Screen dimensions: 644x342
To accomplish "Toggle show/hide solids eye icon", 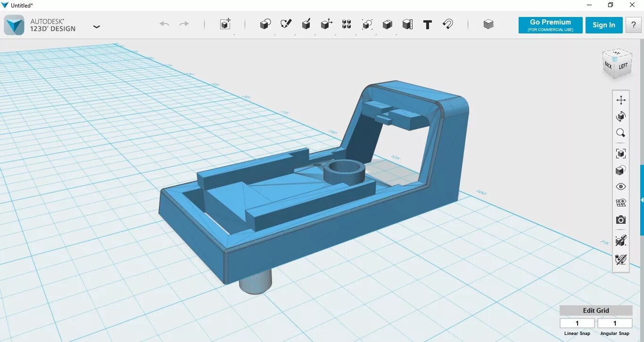I will 621,187.
